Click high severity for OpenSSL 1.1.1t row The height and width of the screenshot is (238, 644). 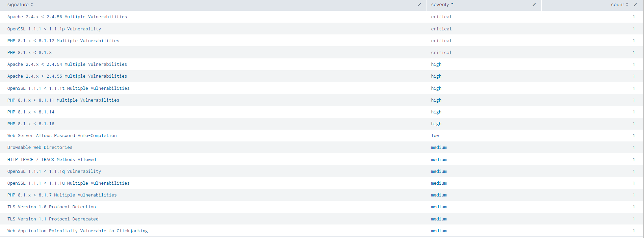coord(436,88)
